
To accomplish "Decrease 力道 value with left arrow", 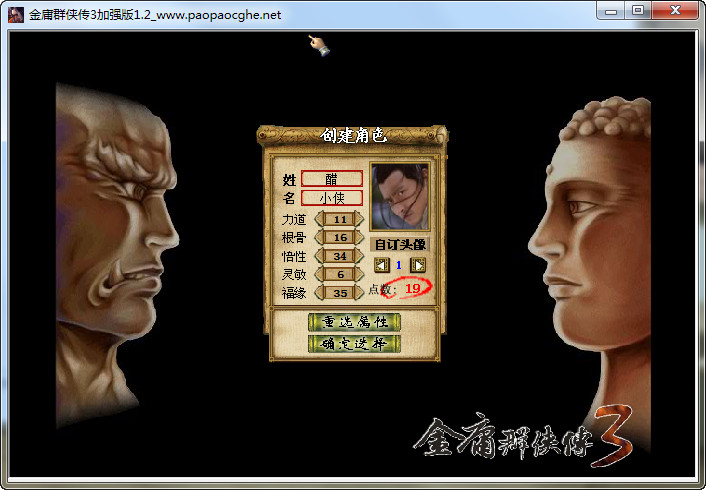I will 319,219.
